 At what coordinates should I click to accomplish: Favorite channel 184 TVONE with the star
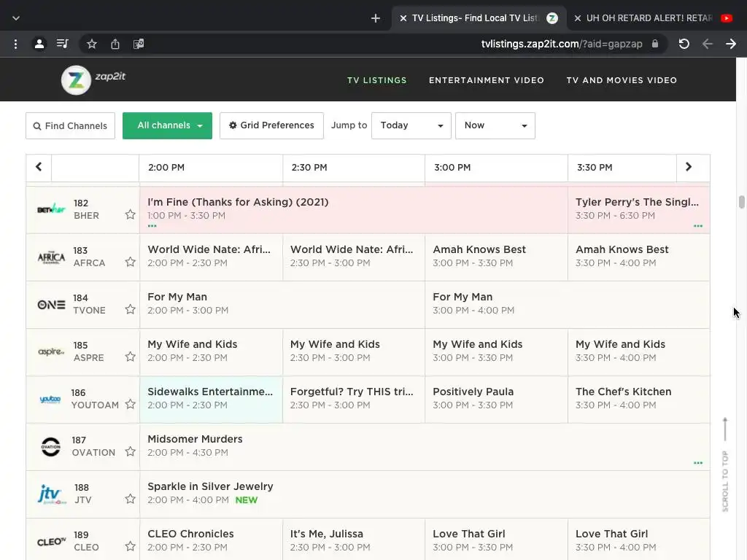click(x=130, y=309)
